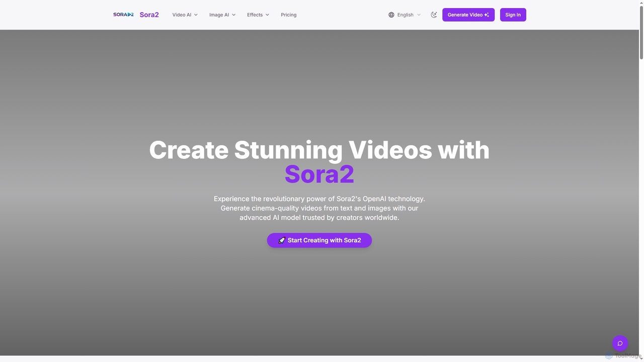Click the globe language icon
The width and height of the screenshot is (644, 362).
(x=391, y=15)
